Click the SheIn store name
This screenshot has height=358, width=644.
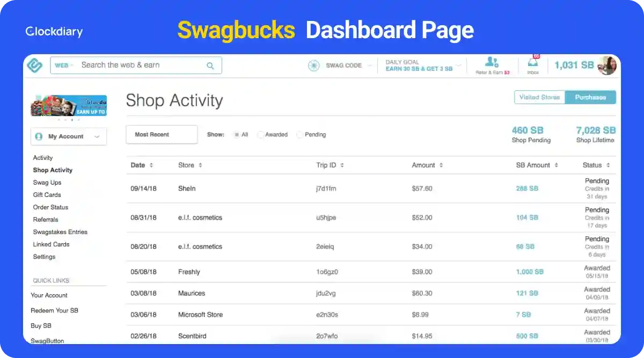187,189
